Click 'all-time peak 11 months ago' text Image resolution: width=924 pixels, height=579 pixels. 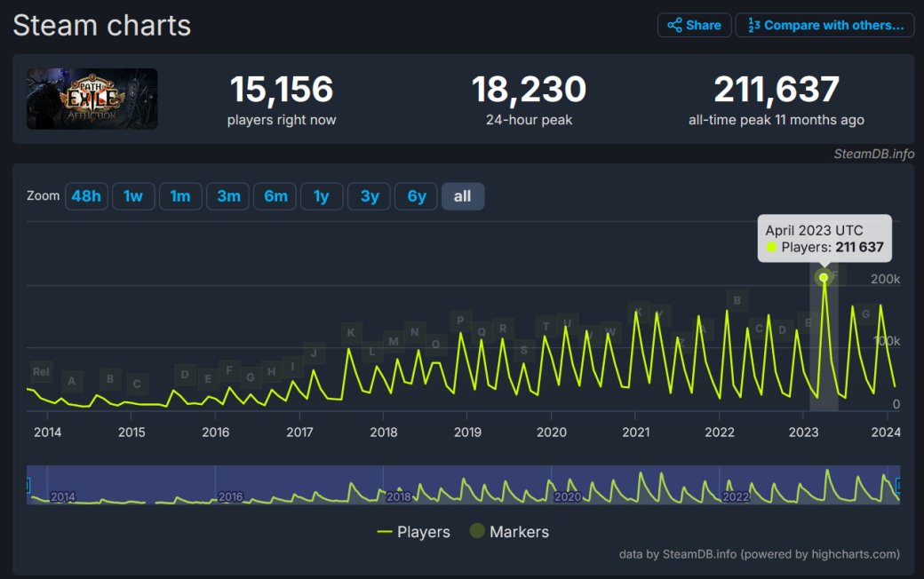(777, 120)
